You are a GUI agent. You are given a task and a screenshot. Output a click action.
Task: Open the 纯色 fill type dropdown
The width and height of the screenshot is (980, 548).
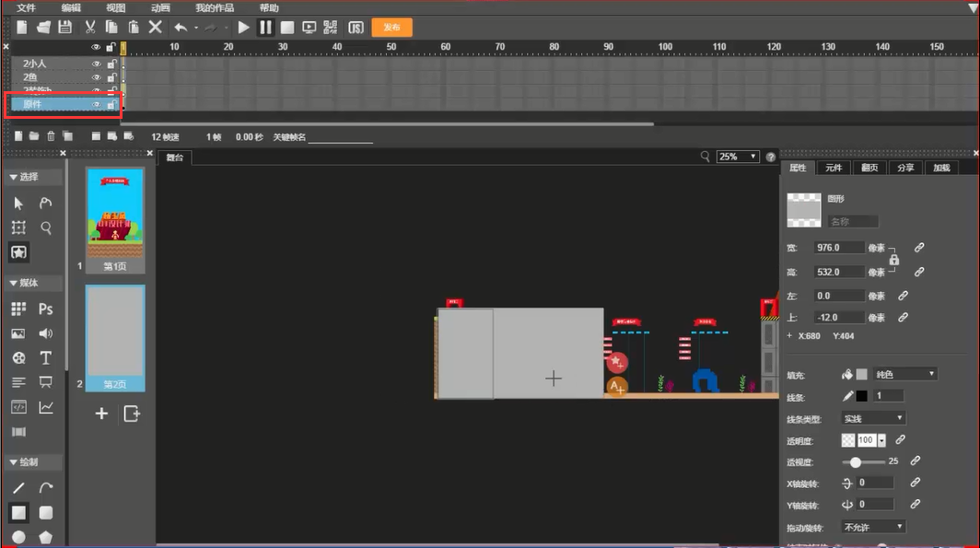click(904, 374)
